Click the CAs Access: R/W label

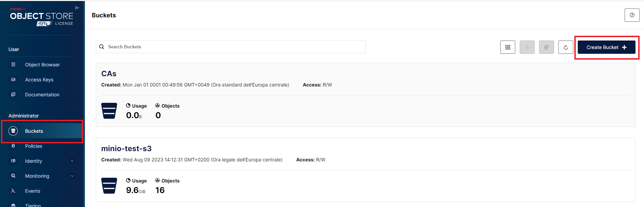click(x=317, y=85)
